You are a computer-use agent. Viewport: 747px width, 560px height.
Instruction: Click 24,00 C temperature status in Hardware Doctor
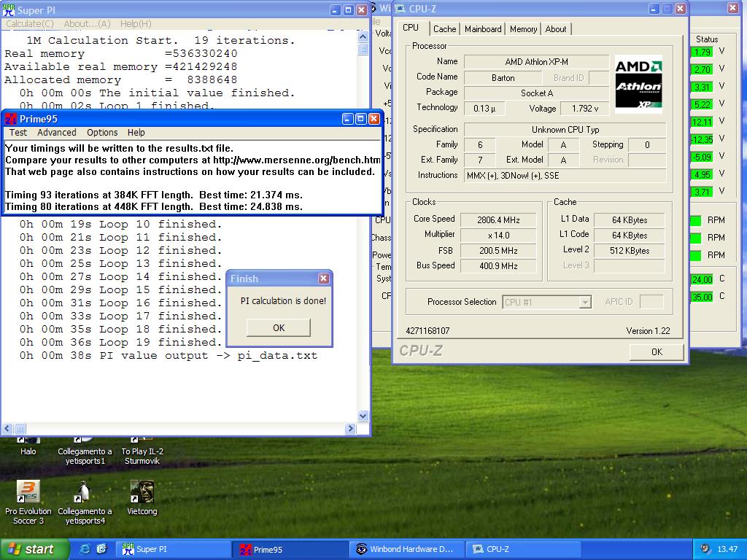tap(703, 279)
